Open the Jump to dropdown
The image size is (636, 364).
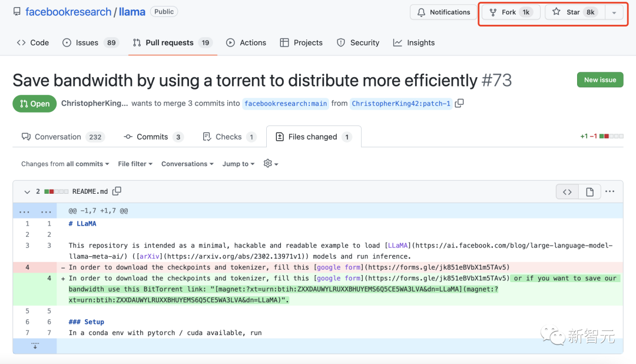pyautogui.click(x=238, y=164)
